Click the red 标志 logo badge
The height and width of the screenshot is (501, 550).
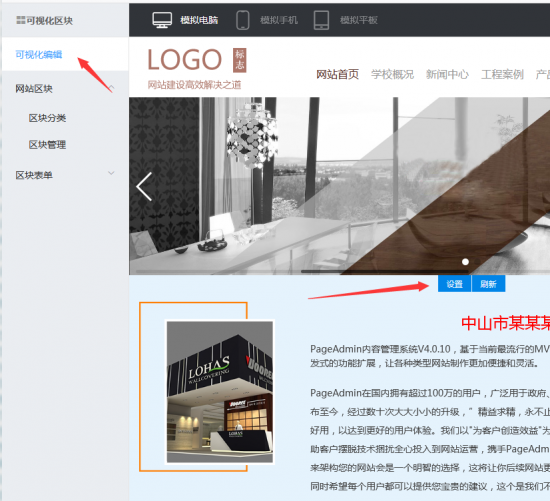pyautogui.click(x=240, y=60)
